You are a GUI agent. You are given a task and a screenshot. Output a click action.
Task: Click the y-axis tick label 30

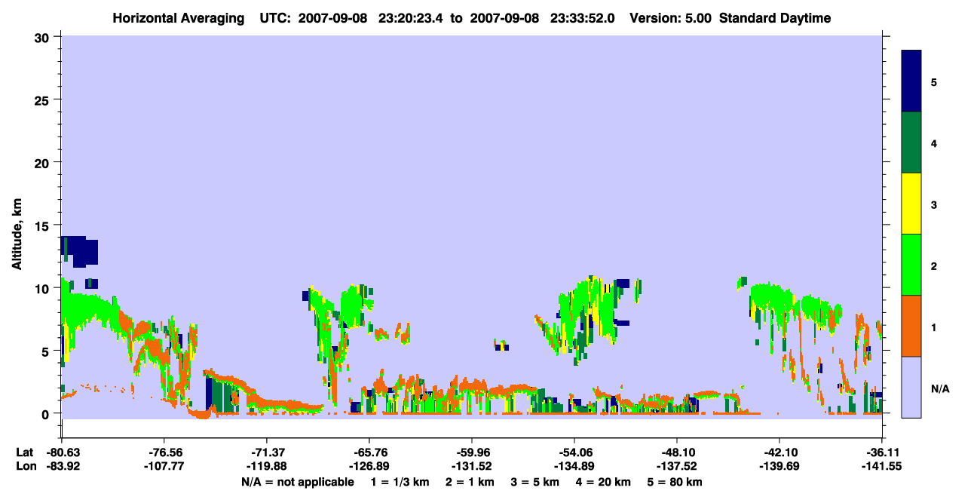click(x=44, y=37)
